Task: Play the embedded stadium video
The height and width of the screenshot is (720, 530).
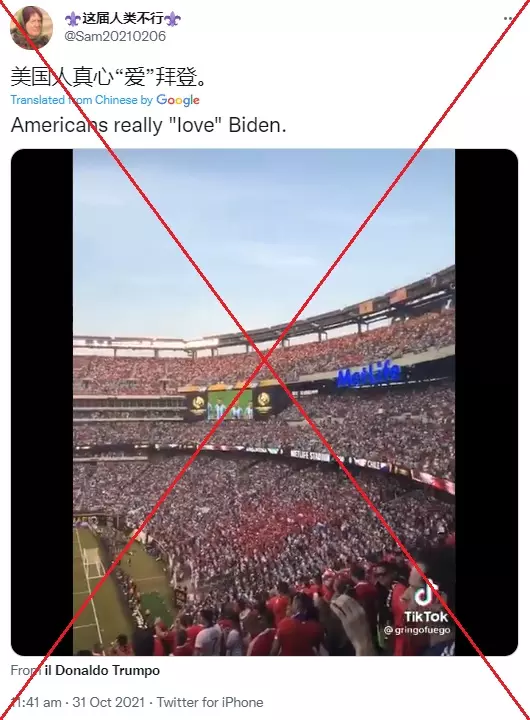Action: point(264,402)
